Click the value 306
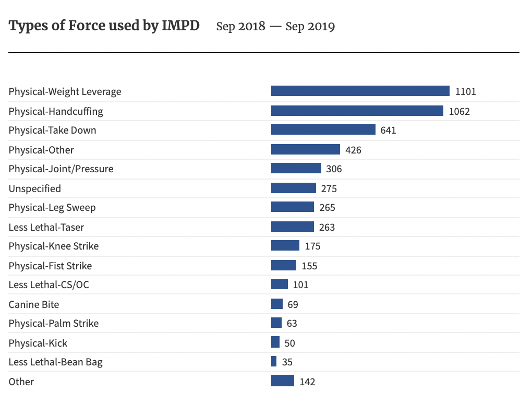532x403 pixels. [334, 169]
